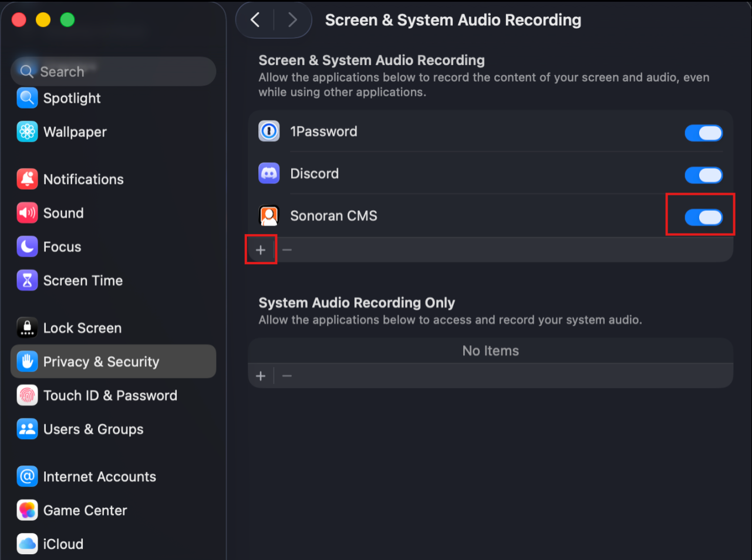The image size is (752, 560).
Task: Click the Spotlight icon in sidebar
Action: point(27,98)
